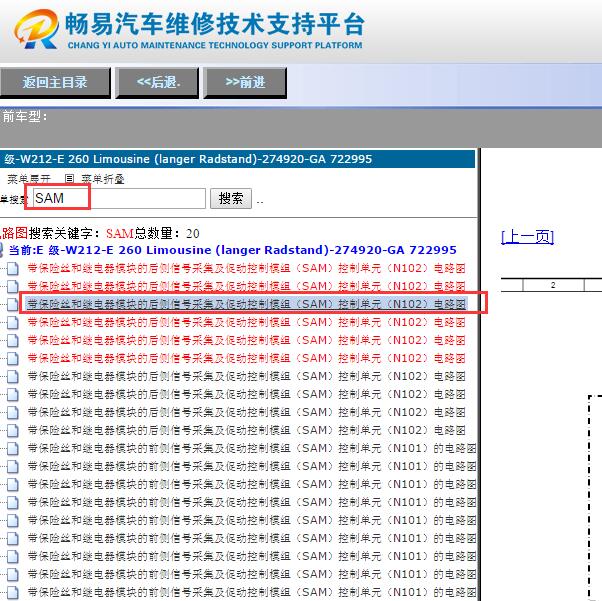Open the 上一页 previous page link
The image size is (602, 601).
(x=528, y=237)
